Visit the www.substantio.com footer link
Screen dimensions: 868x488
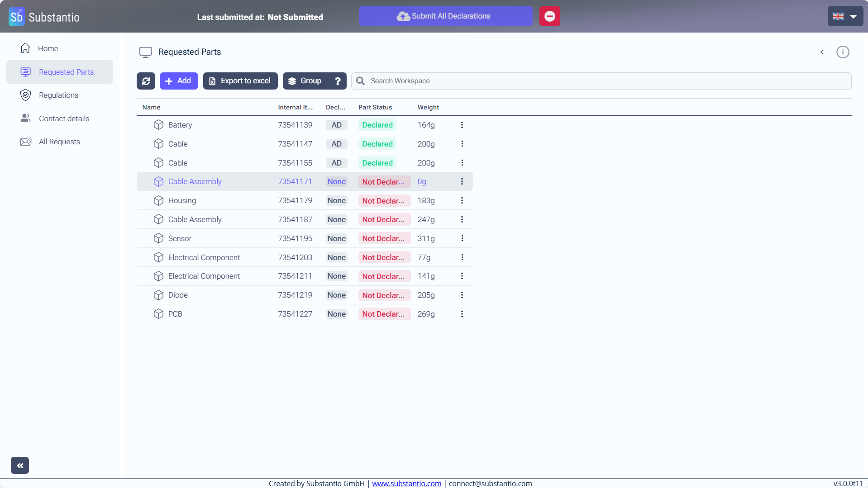pyautogui.click(x=406, y=483)
